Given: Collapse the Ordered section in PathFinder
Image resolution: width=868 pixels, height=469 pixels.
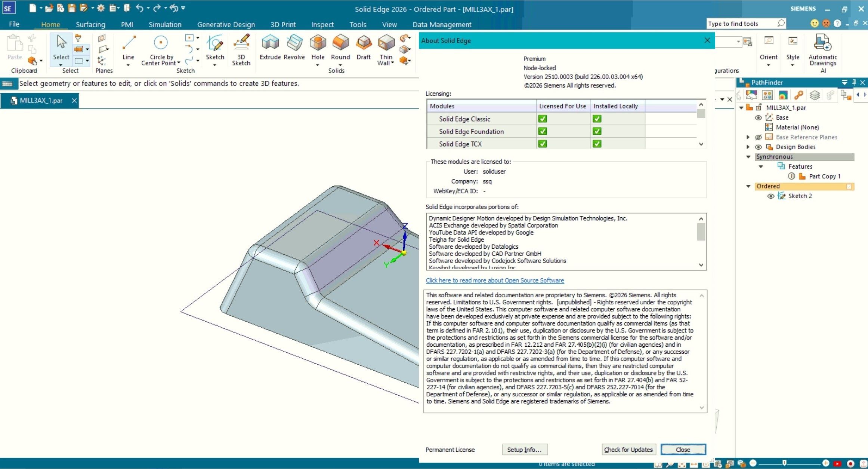Looking at the screenshot, I should coord(748,186).
